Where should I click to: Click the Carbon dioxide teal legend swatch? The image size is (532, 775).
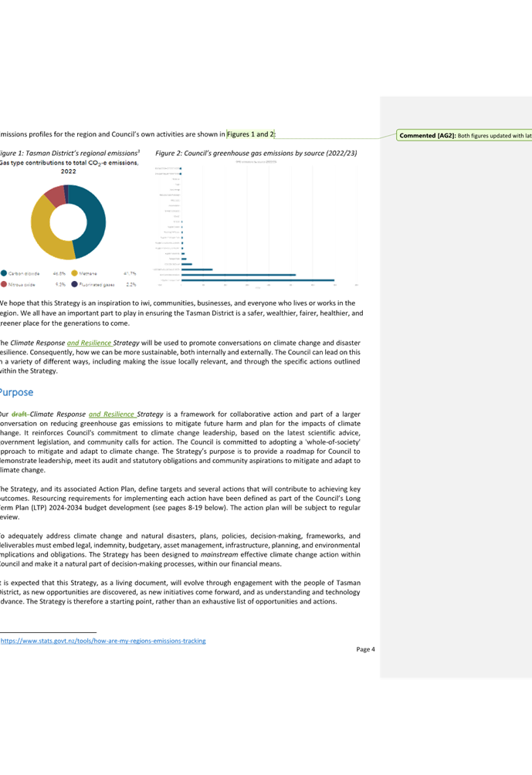(x=4, y=272)
